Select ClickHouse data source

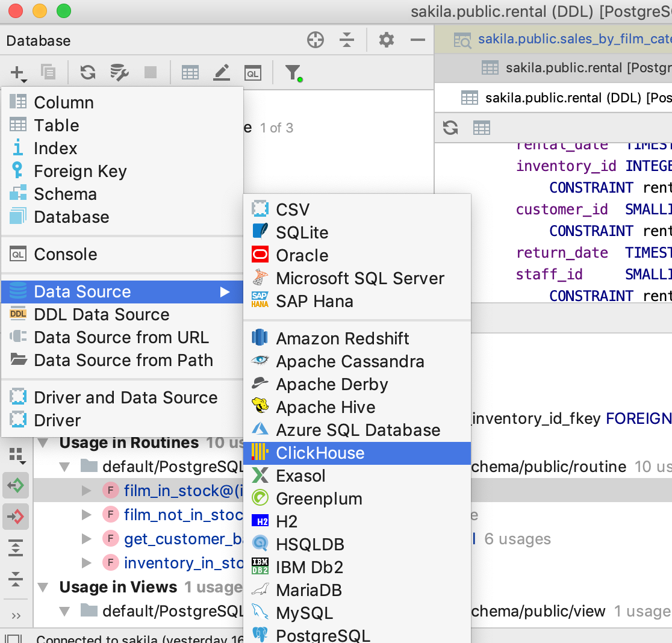[357, 453]
